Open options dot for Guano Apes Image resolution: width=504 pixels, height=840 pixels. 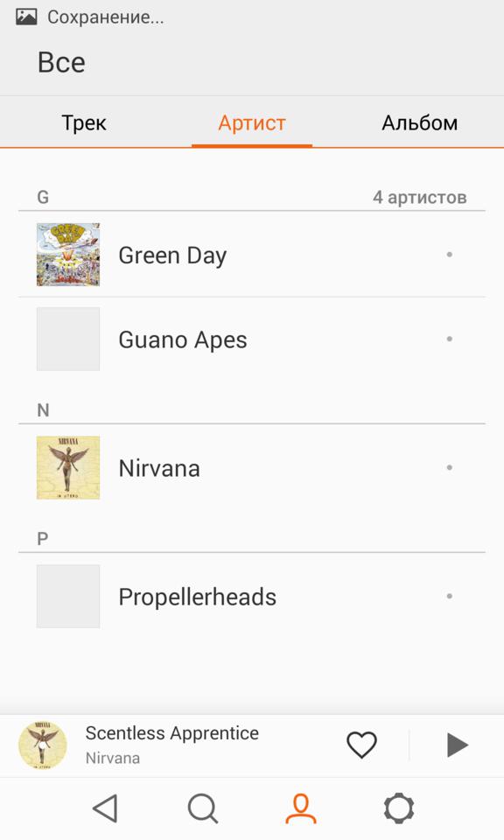coord(450,339)
